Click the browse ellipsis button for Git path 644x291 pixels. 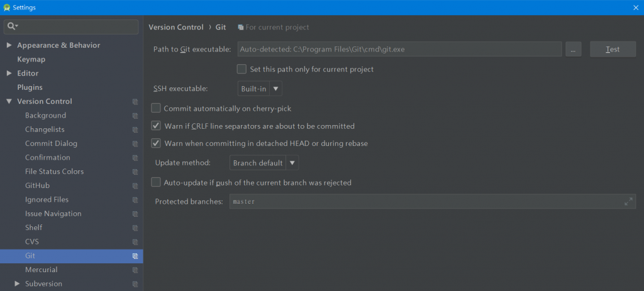[x=574, y=49]
